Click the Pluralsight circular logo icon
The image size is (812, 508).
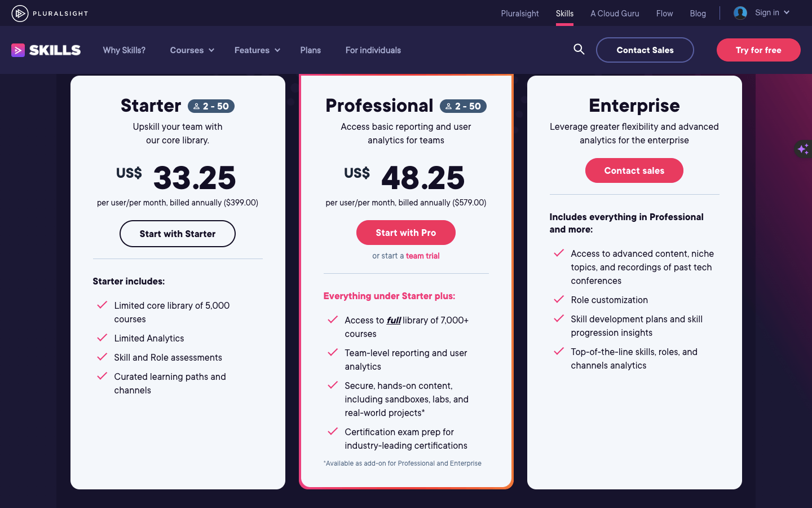pyautogui.click(x=20, y=13)
